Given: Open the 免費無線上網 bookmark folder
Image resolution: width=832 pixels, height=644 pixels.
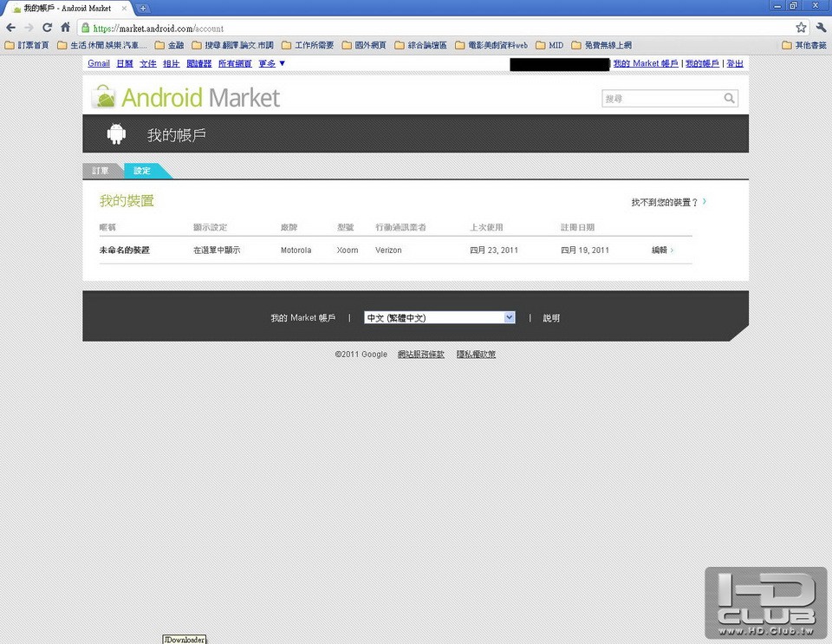Looking at the screenshot, I should click(x=601, y=45).
